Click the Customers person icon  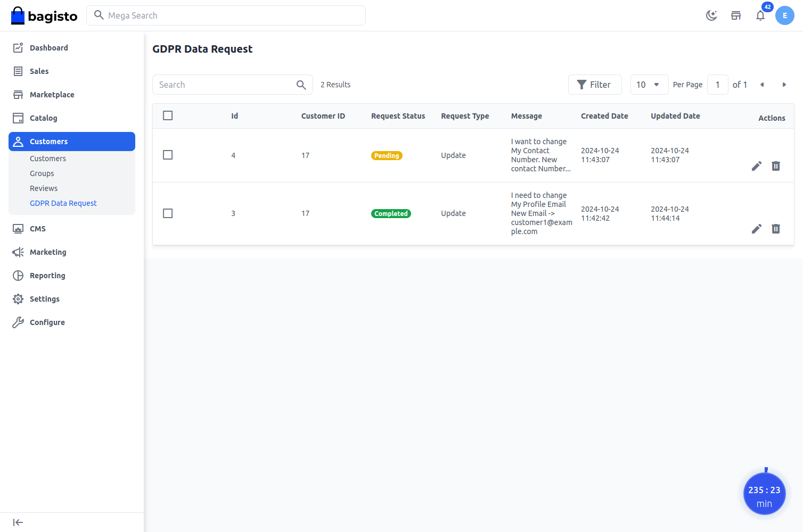click(x=18, y=142)
